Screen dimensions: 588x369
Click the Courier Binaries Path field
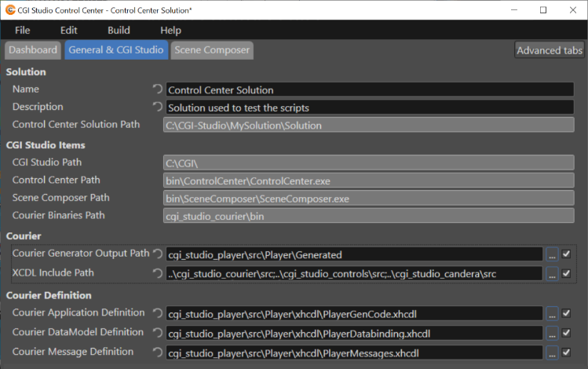pyautogui.click(x=369, y=216)
